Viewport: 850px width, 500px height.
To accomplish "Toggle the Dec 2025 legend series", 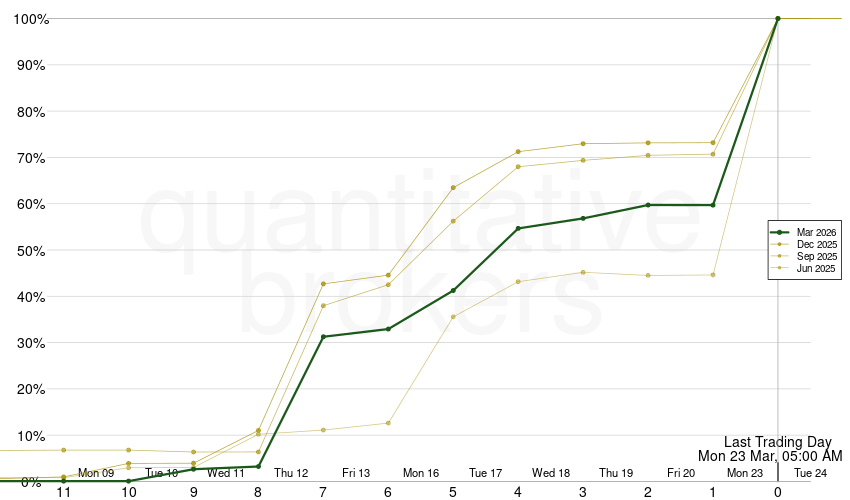I will coord(816,244).
